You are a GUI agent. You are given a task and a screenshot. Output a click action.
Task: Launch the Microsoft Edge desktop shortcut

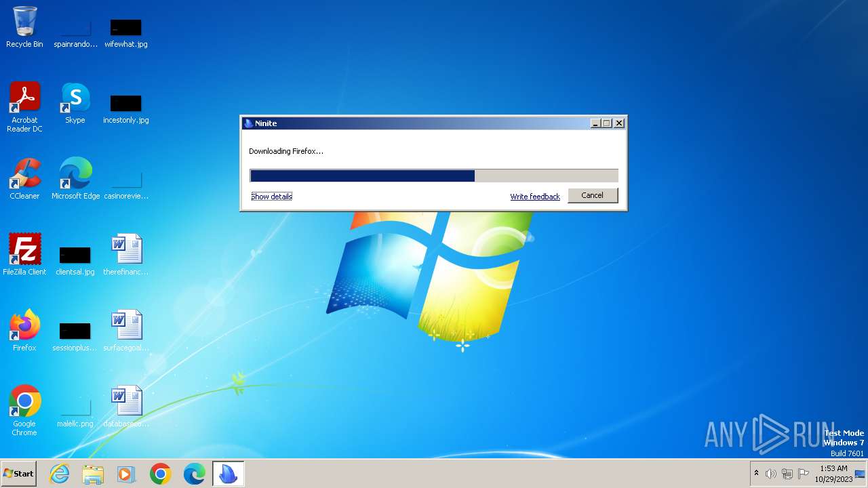click(75, 179)
